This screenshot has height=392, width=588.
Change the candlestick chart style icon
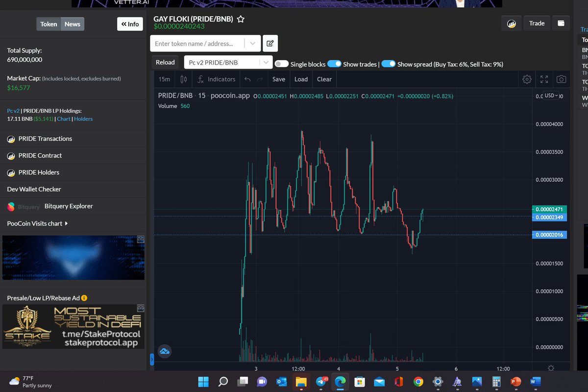coord(184,79)
